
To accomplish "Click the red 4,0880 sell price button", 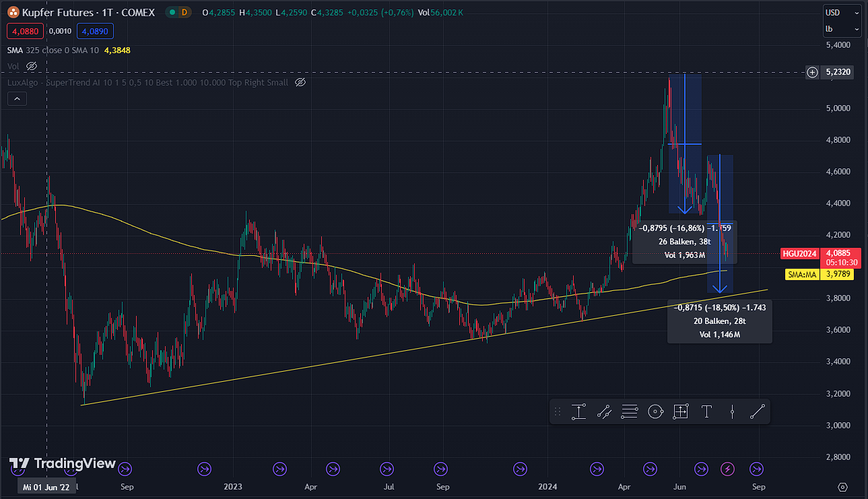I will 26,31.
